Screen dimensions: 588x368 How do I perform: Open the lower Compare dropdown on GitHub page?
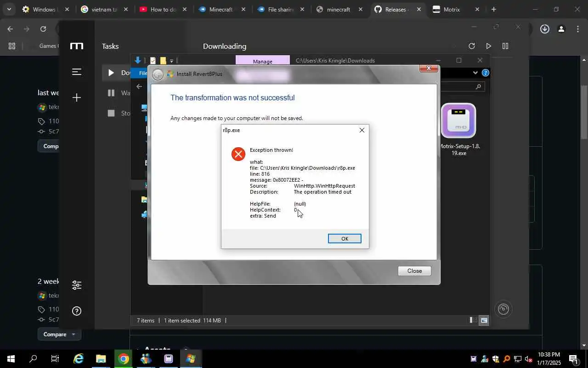tap(59, 334)
